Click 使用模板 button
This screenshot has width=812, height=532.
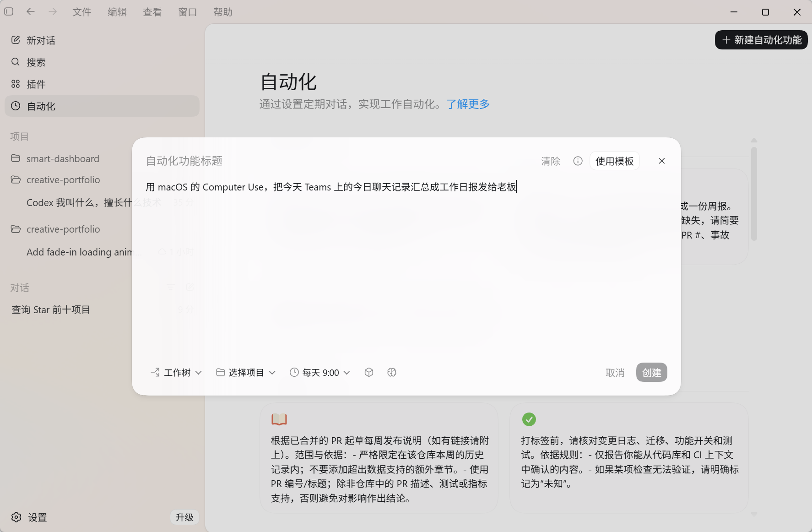[615, 161]
